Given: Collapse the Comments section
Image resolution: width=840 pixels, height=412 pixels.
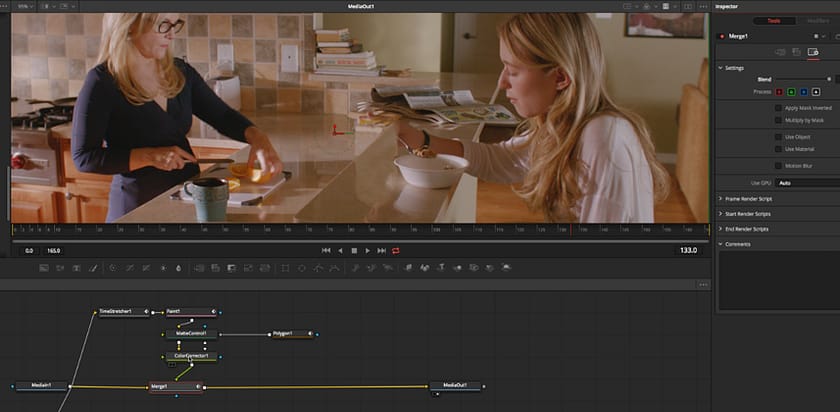Looking at the screenshot, I should tap(721, 244).
